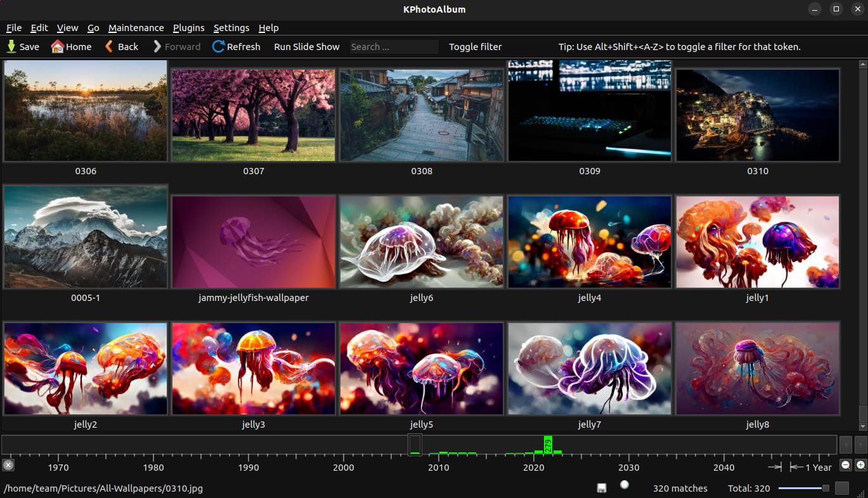868x498 pixels.
Task: Click the floppy disk status bar icon
Action: pyautogui.click(x=602, y=488)
